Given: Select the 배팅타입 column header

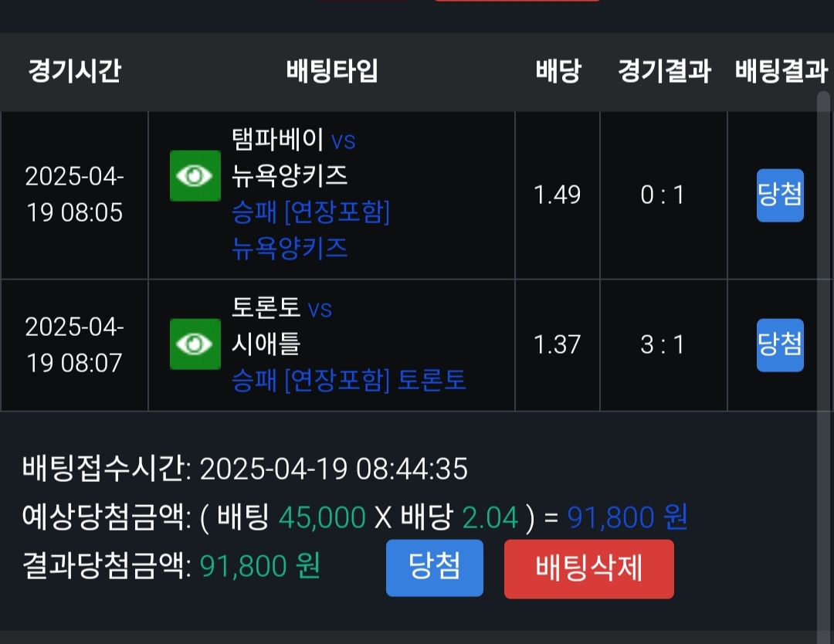Looking at the screenshot, I should tap(332, 72).
